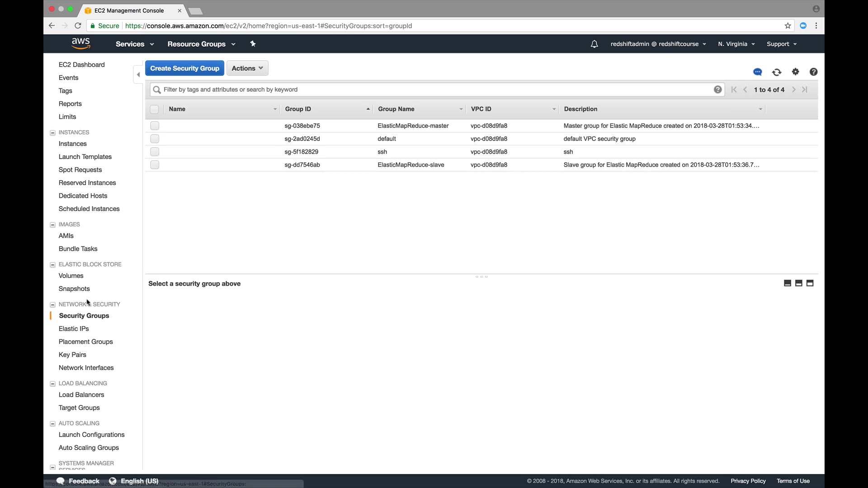Collapse the left navigation sidebar arrow
Image resolution: width=868 pixels, height=488 pixels.
(138, 75)
